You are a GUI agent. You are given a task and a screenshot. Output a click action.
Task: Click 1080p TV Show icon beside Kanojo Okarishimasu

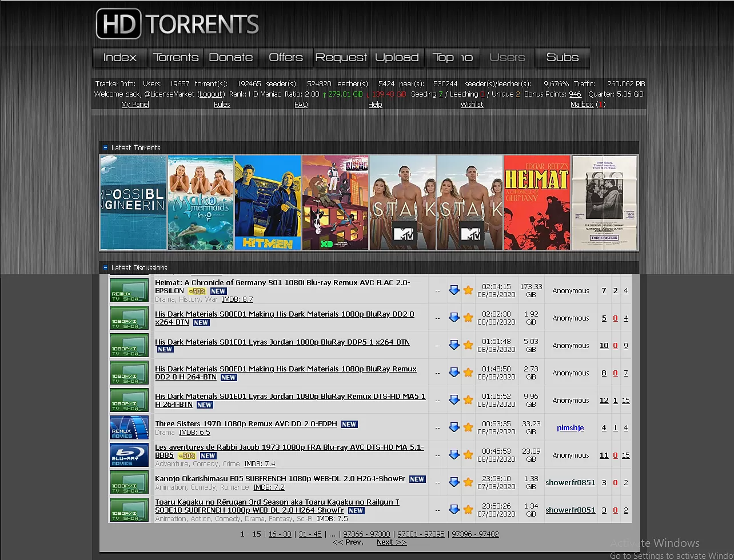[129, 482]
